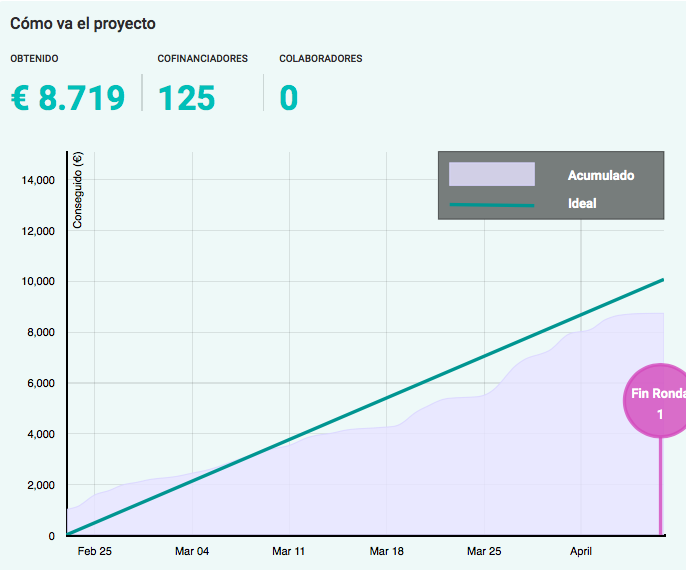Click the Mar 11 date axis label
This screenshot has height=570, width=686.
(x=289, y=551)
